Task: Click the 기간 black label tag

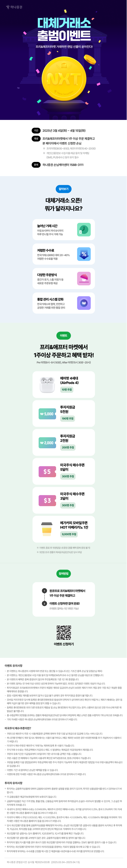Action: [x=36, y=130]
